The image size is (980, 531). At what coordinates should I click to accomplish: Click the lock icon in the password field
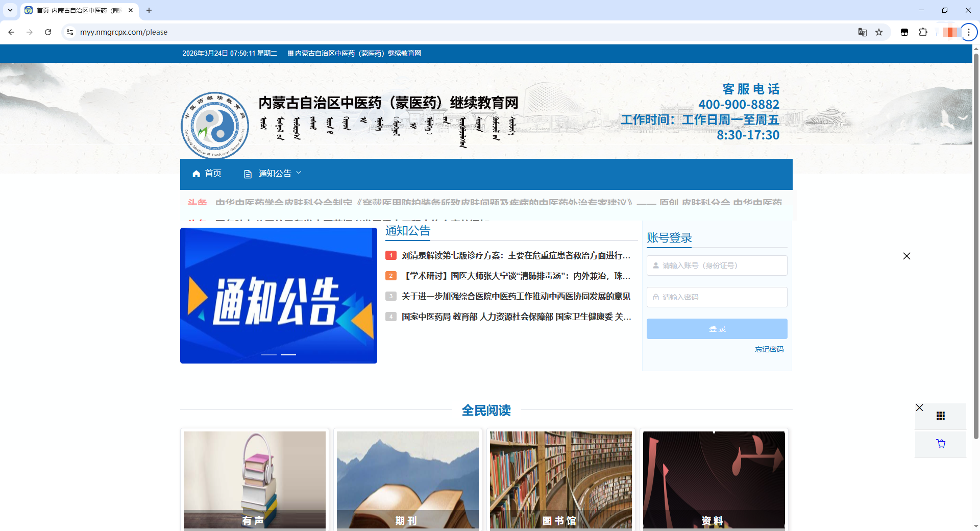pyautogui.click(x=656, y=297)
